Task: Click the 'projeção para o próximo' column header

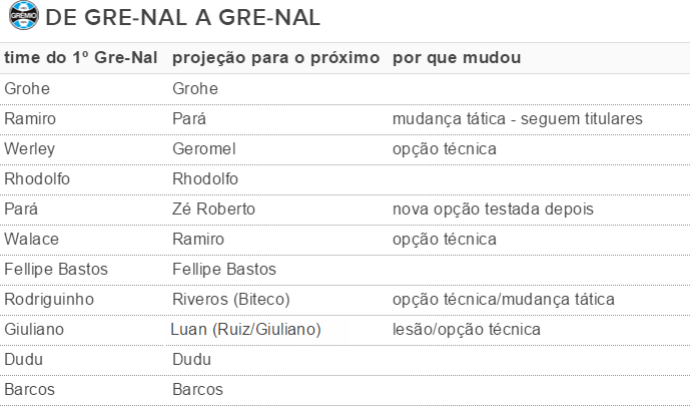Action: (276, 58)
